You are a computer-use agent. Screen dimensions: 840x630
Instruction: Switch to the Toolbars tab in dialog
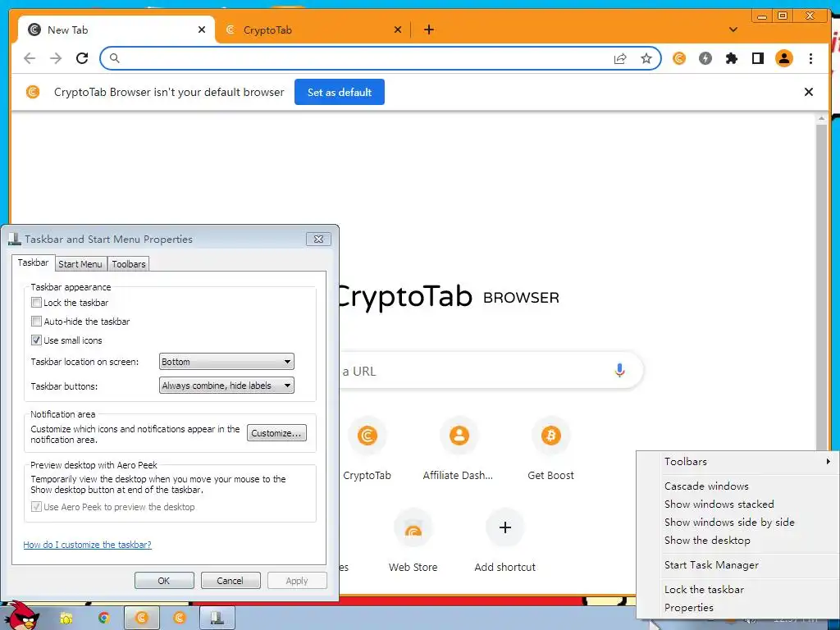pyautogui.click(x=129, y=264)
